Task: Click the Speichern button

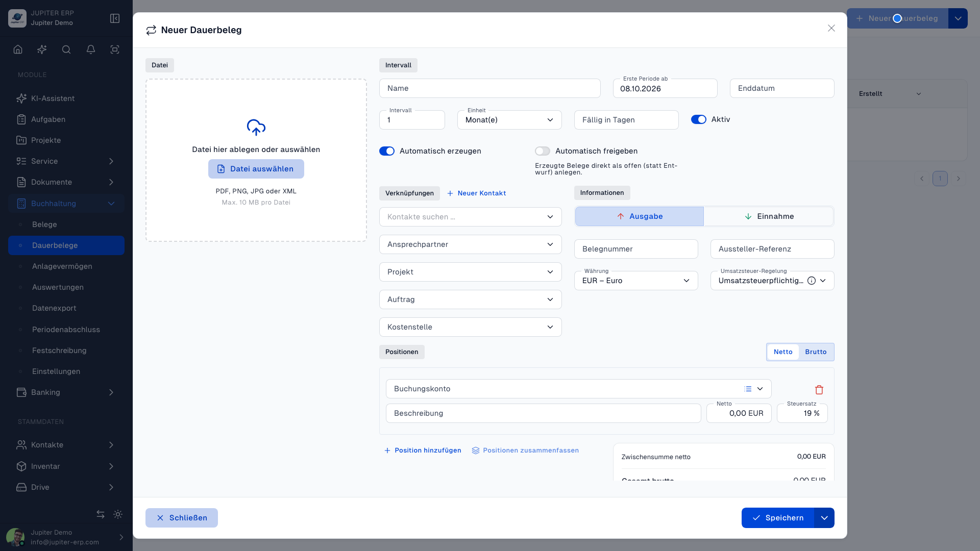Action: coord(778,518)
